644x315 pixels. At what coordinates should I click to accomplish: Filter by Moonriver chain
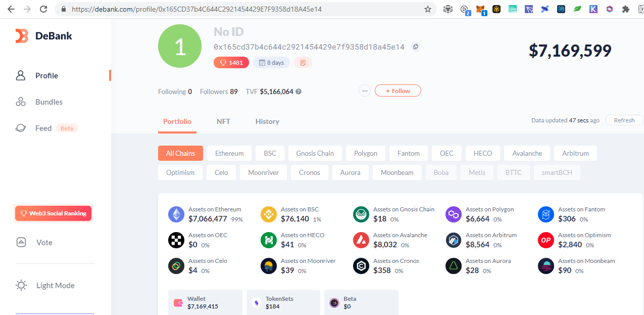coord(264,172)
